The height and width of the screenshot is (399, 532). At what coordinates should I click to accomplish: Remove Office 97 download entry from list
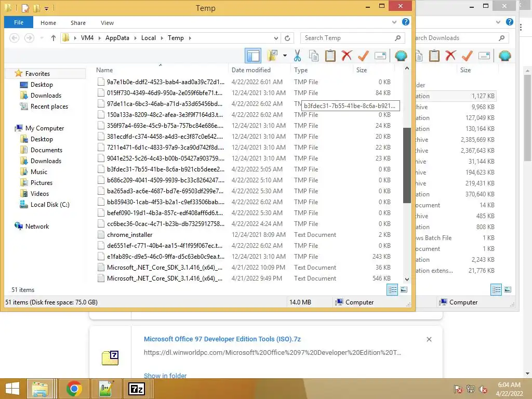coord(429,339)
